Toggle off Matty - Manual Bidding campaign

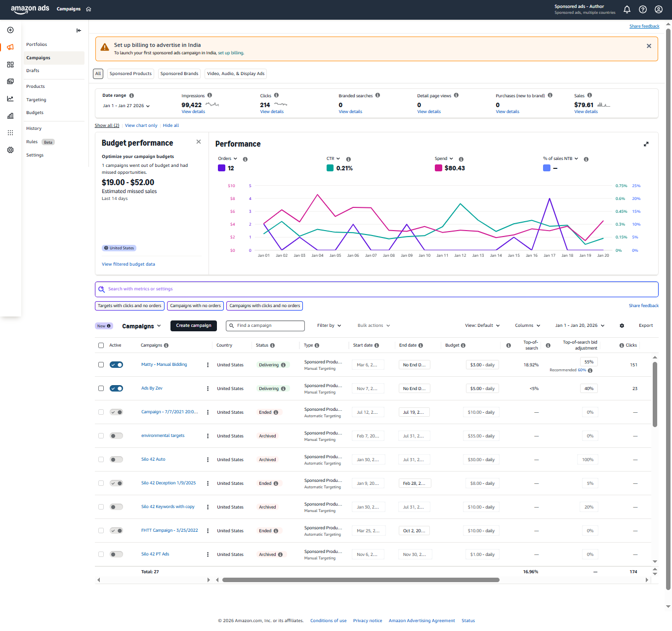tap(117, 365)
